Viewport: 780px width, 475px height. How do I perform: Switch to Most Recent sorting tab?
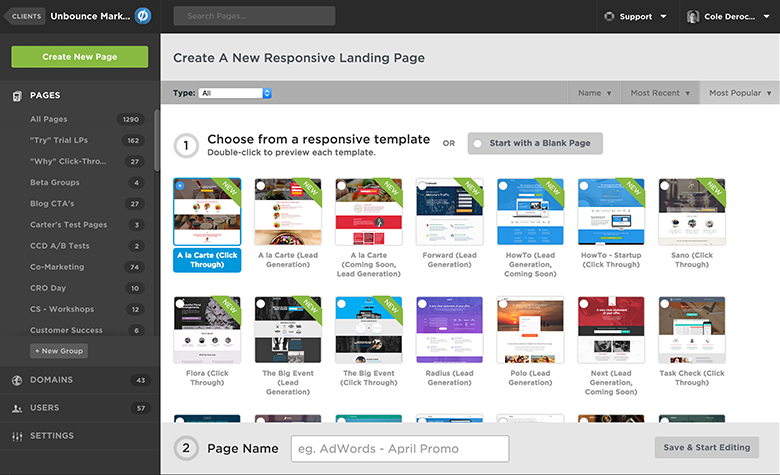[x=659, y=93]
